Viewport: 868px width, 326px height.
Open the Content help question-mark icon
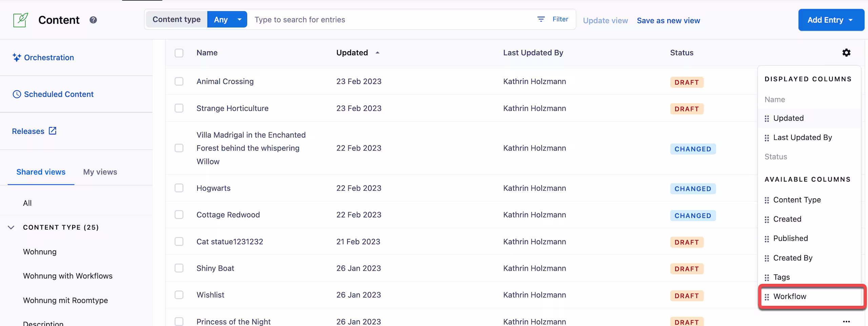pyautogui.click(x=93, y=20)
